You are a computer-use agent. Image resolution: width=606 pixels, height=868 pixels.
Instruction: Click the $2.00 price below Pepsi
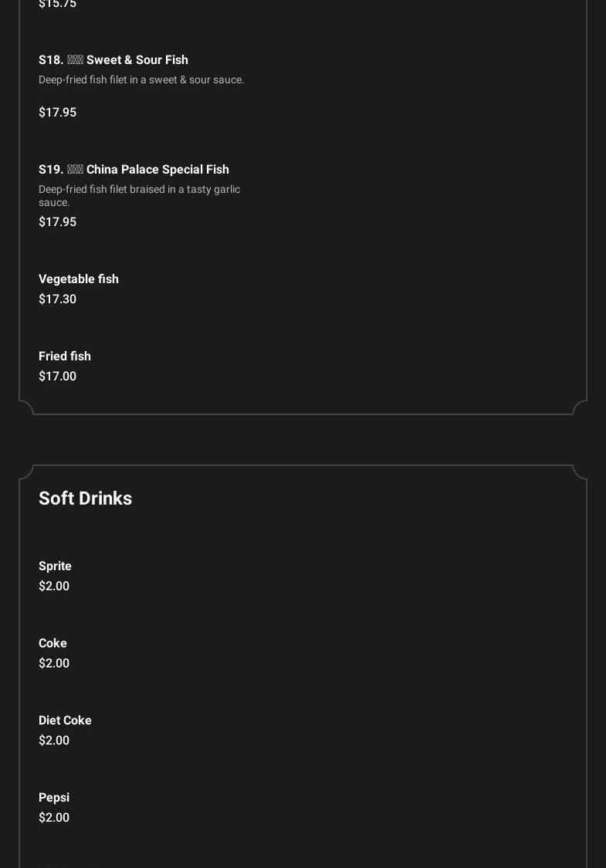click(54, 818)
